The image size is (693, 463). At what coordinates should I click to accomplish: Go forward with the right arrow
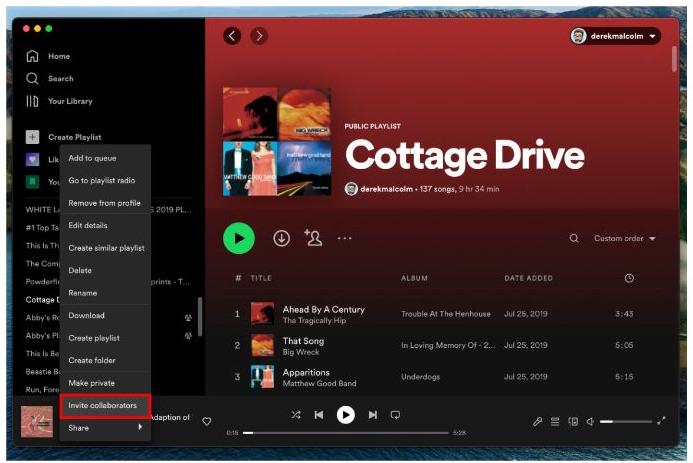(259, 36)
